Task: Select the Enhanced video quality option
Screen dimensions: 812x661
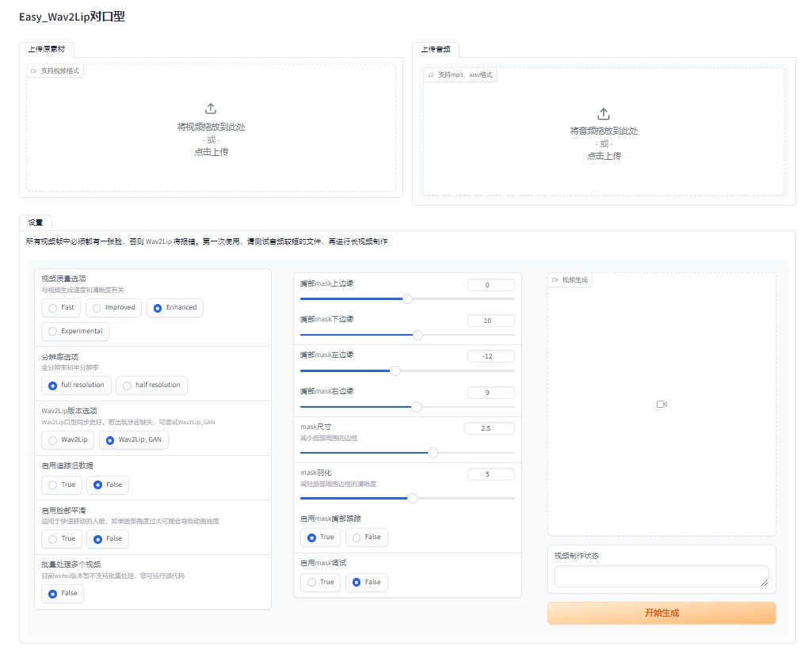Action: point(175,307)
